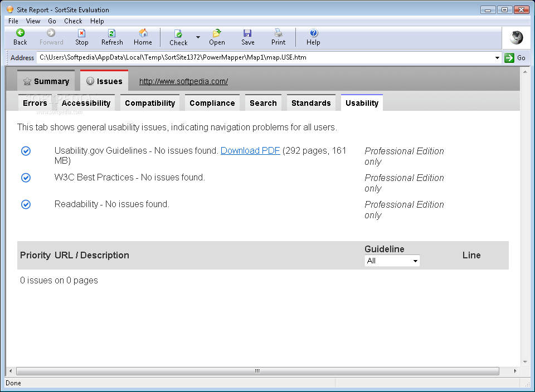Screen dimensions: 535x392
Task: Click the W3C Best Practices result text
Action: 130,178
